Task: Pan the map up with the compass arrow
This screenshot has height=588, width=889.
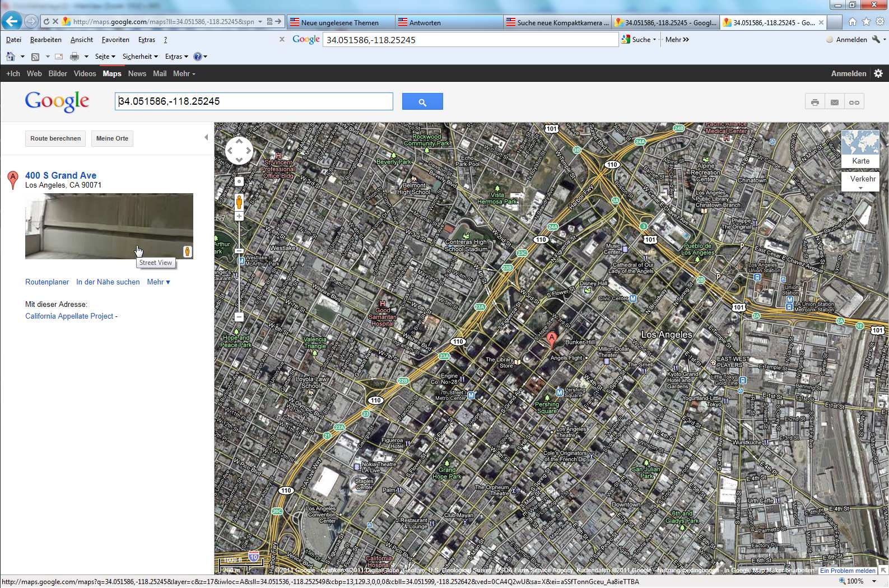Action: [239, 141]
